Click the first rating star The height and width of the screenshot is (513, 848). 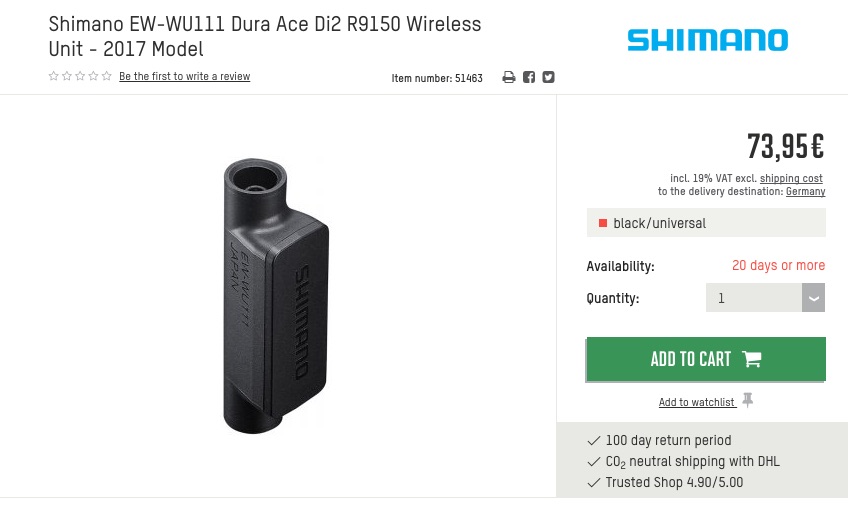pyautogui.click(x=54, y=76)
